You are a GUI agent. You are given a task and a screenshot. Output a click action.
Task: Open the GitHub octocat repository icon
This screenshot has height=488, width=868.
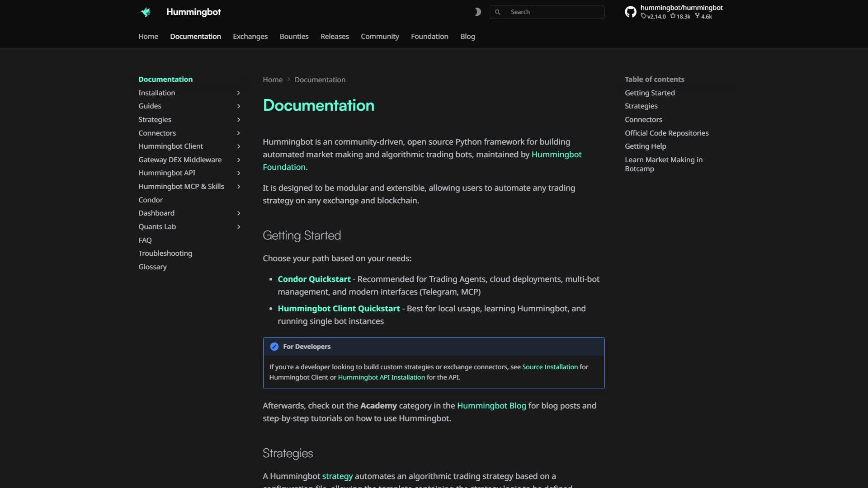tap(631, 12)
